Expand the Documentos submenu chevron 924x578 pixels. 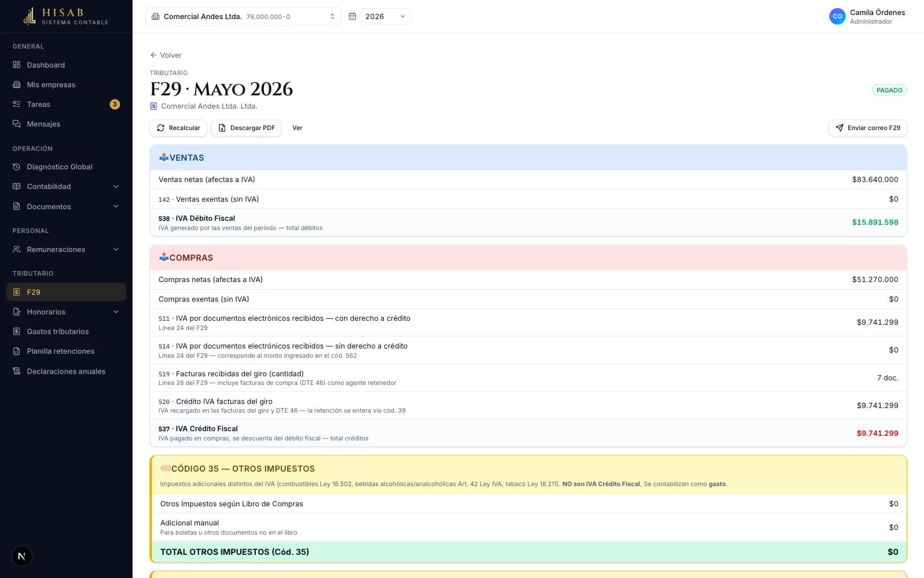[x=115, y=206]
